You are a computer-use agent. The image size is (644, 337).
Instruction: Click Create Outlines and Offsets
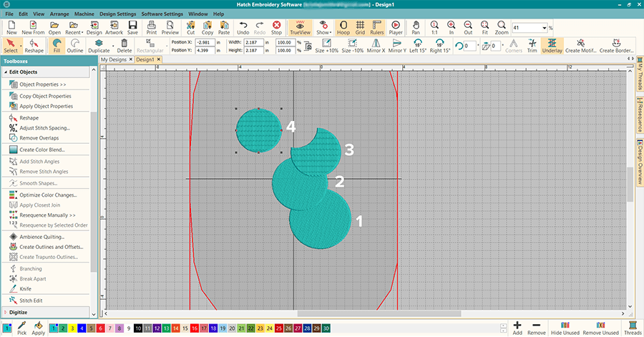tap(49, 247)
